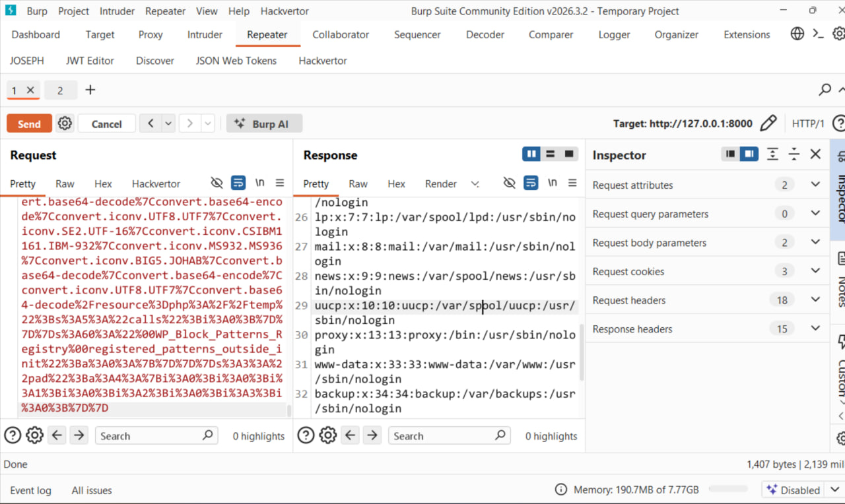Open the back history dropdown arrow

coord(168,123)
